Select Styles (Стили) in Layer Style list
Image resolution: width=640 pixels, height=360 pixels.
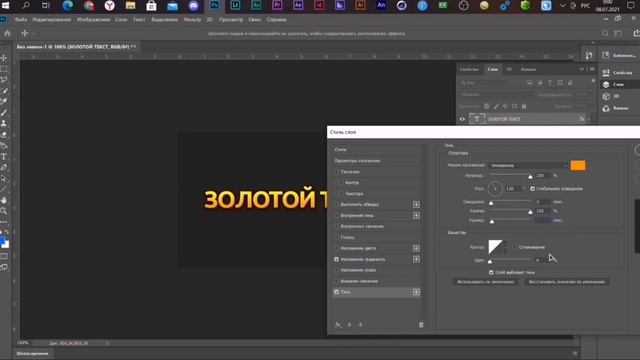point(376,150)
